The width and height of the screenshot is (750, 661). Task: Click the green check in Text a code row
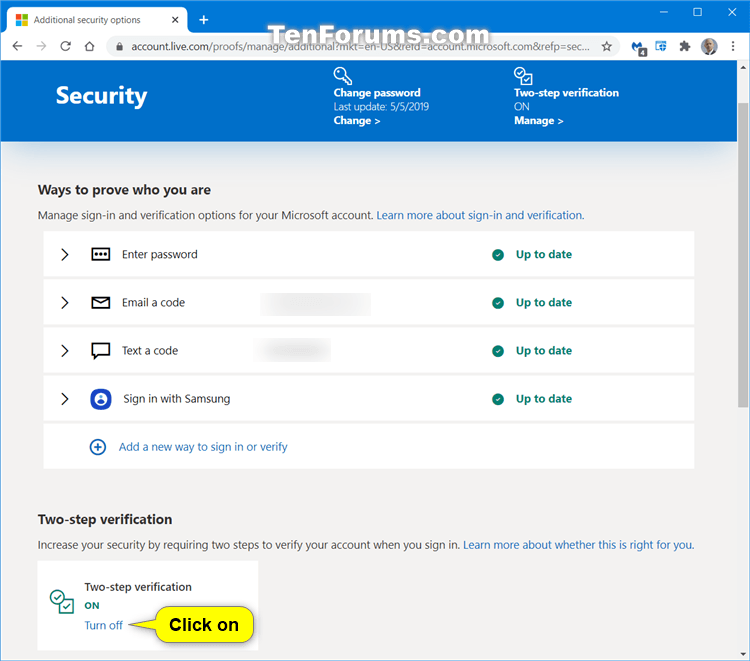(498, 351)
